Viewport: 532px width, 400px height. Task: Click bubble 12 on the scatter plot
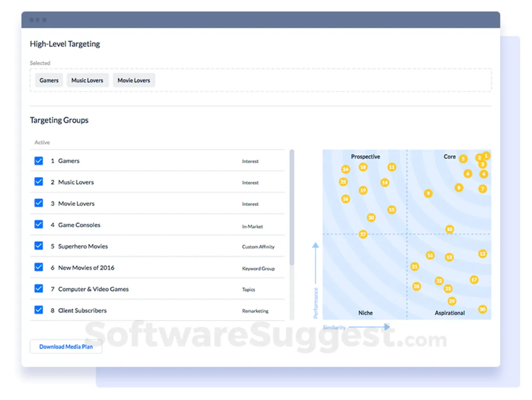pyautogui.click(x=483, y=254)
